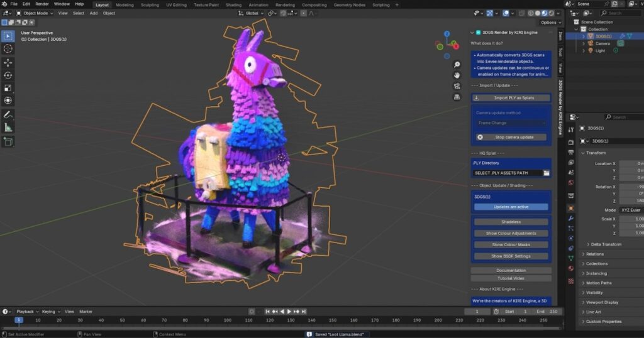
Task: Activate the Cursor tool
Action: pyautogui.click(x=8, y=49)
